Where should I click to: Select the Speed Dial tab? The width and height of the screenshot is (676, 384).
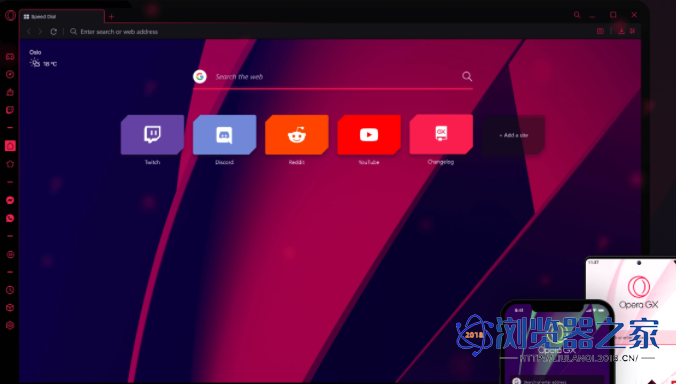click(62, 17)
